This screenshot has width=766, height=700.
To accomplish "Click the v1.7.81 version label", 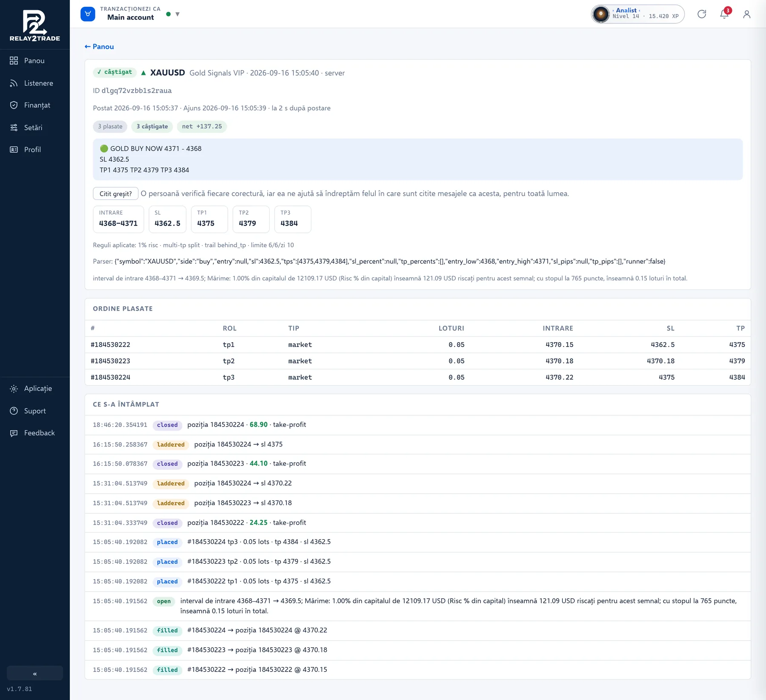I will pyautogui.click(x=19, y=689).
